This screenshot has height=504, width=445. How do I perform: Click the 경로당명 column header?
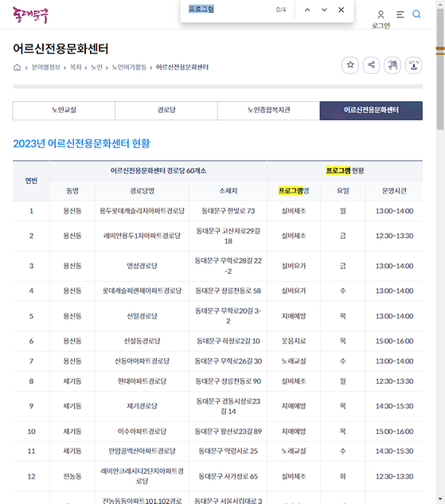click(142, 191)
